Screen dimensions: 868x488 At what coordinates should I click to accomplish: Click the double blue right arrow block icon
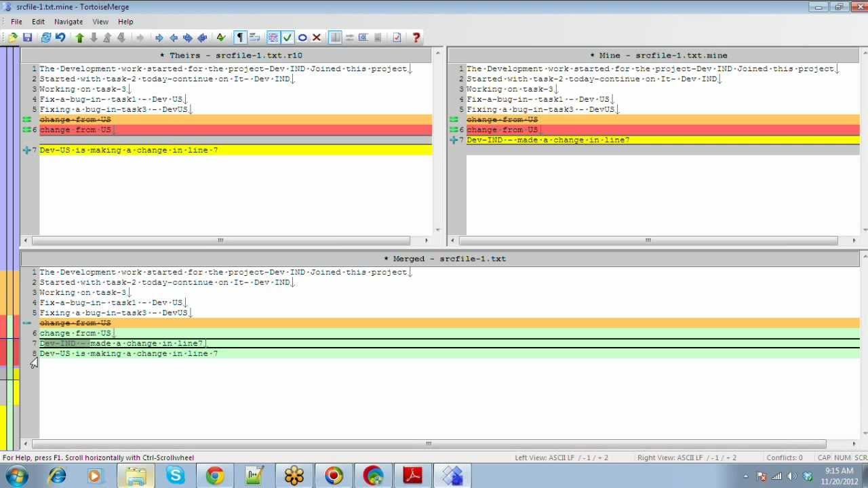coord(188,38)
